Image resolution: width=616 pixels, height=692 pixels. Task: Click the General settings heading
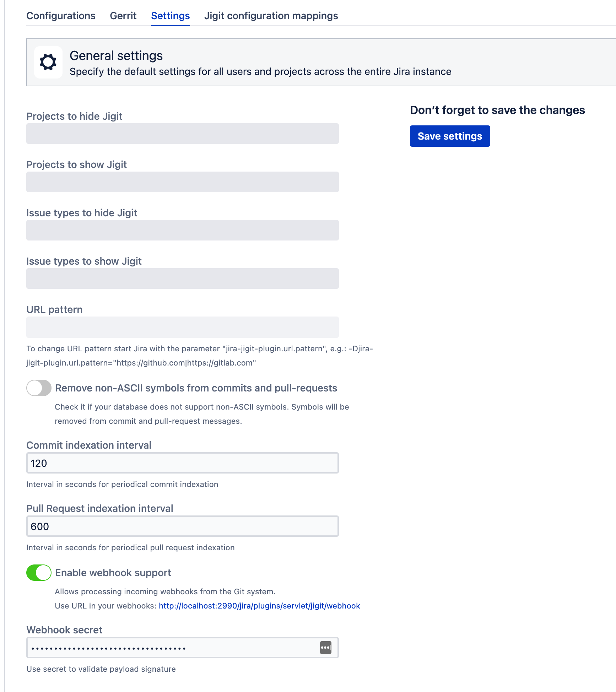coord(116,56)
